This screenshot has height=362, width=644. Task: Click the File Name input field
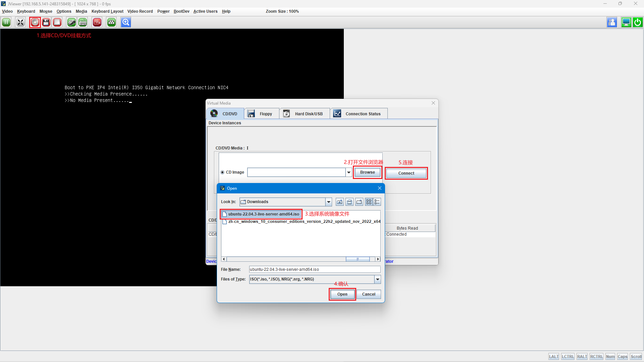[315, 269]
